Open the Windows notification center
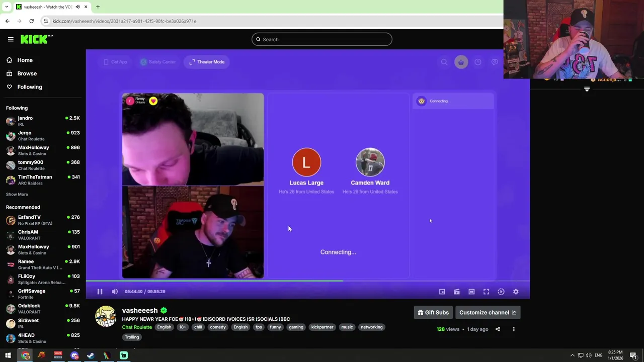Viewport: 644px width, 362px height. tap(633, 355)
